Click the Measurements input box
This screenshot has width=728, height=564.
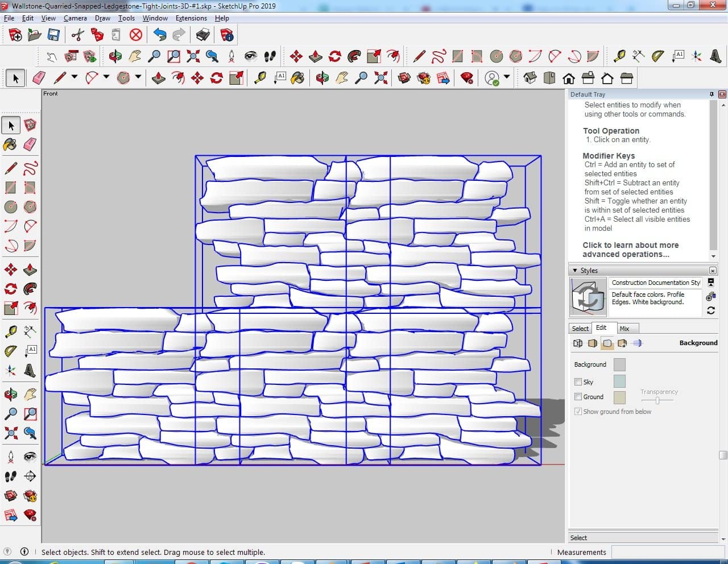(x=665, y=552)
